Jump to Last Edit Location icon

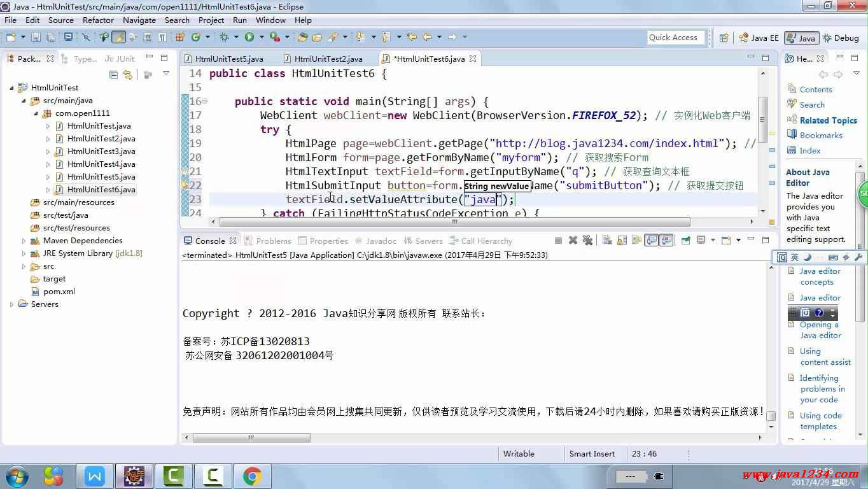411,38
